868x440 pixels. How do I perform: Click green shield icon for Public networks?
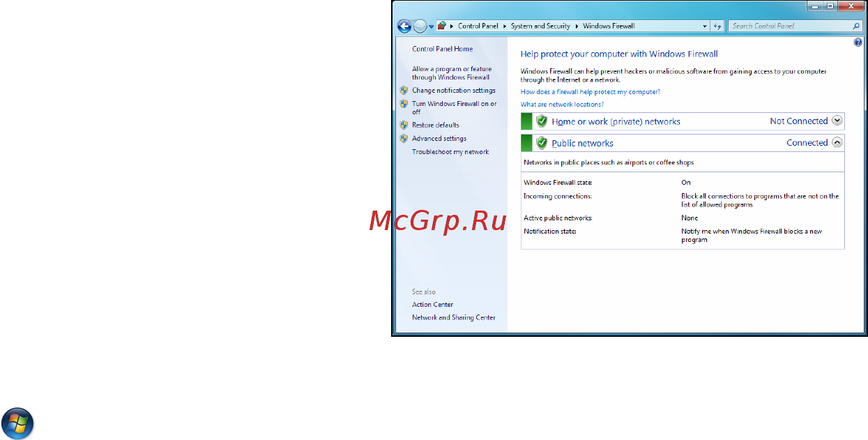[542, 143]
